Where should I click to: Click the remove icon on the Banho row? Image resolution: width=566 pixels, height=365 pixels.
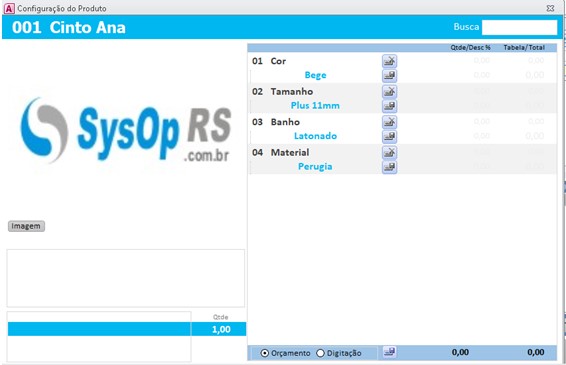click(389, 122)
